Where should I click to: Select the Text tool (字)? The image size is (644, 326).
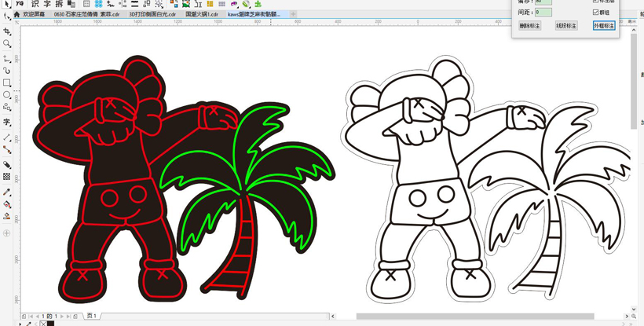[x=6, y=122]
